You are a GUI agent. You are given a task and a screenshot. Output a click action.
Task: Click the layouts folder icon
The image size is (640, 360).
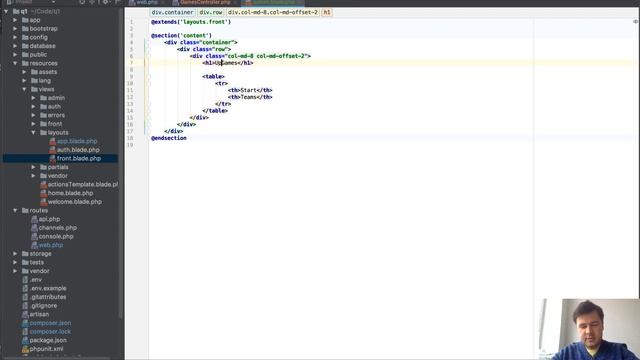click(x=43, y=133)
